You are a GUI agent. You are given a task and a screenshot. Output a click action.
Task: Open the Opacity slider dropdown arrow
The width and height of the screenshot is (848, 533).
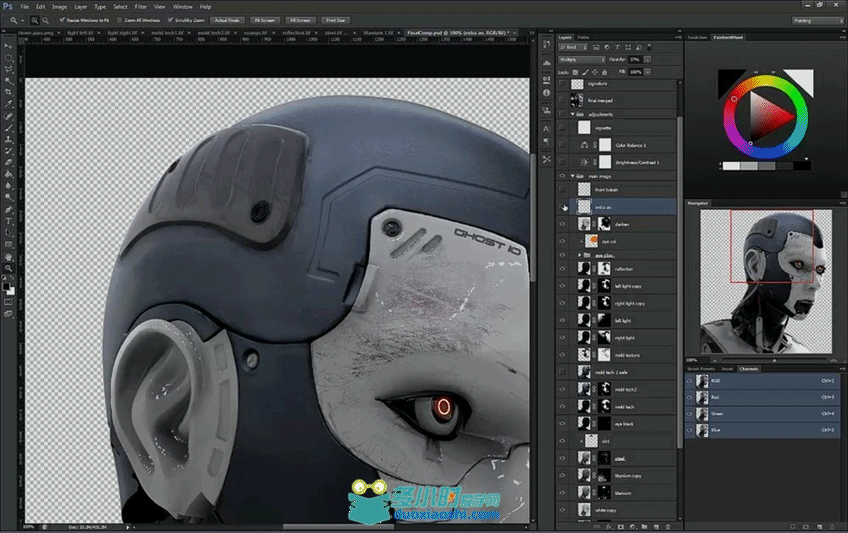[647, 59]
